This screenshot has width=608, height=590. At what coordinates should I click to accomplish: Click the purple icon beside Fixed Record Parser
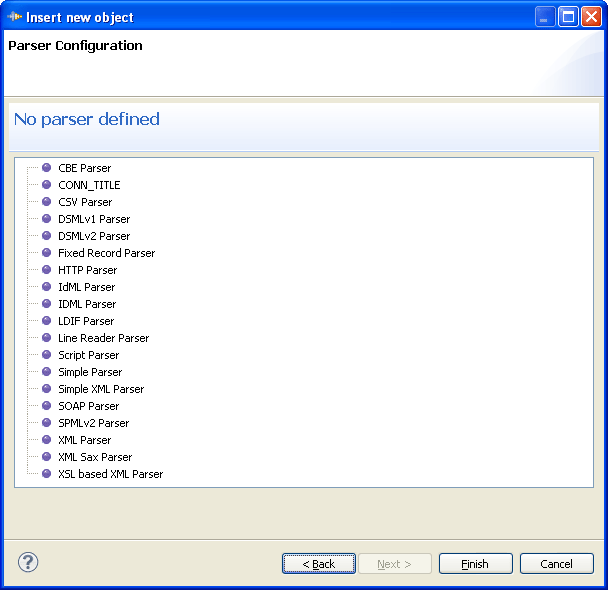tap(47, 253)
